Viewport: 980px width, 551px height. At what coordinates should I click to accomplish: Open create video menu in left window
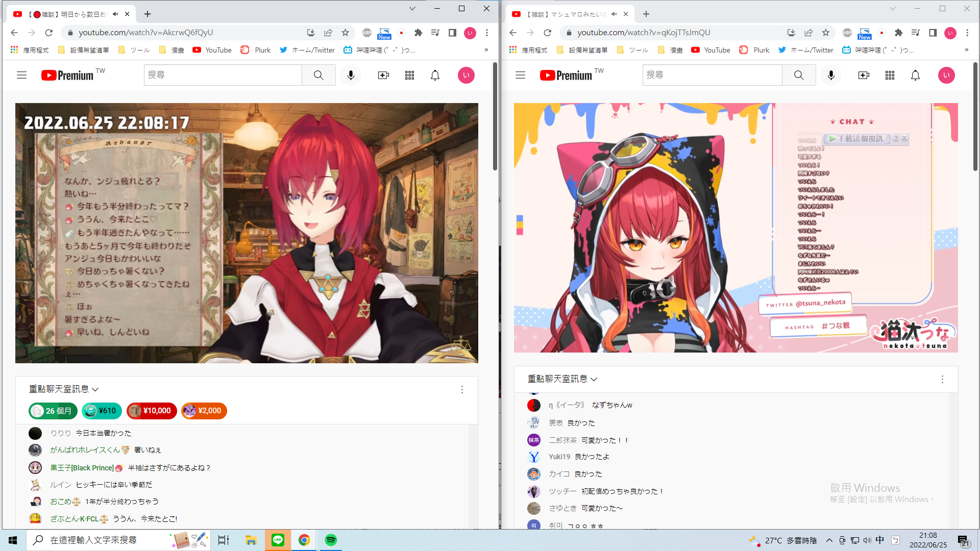tap(383, 75)
